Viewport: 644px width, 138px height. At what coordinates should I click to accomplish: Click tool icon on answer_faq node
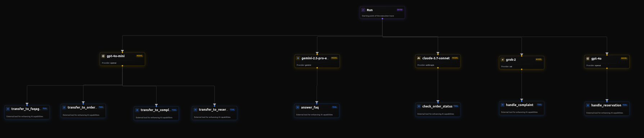click(x=298, y=107)
